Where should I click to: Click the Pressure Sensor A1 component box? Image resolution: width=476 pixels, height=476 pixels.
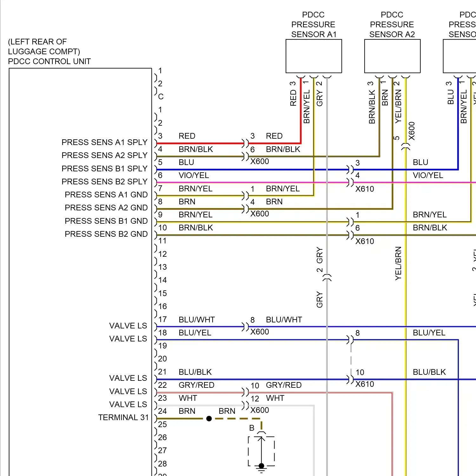[314, 56]
